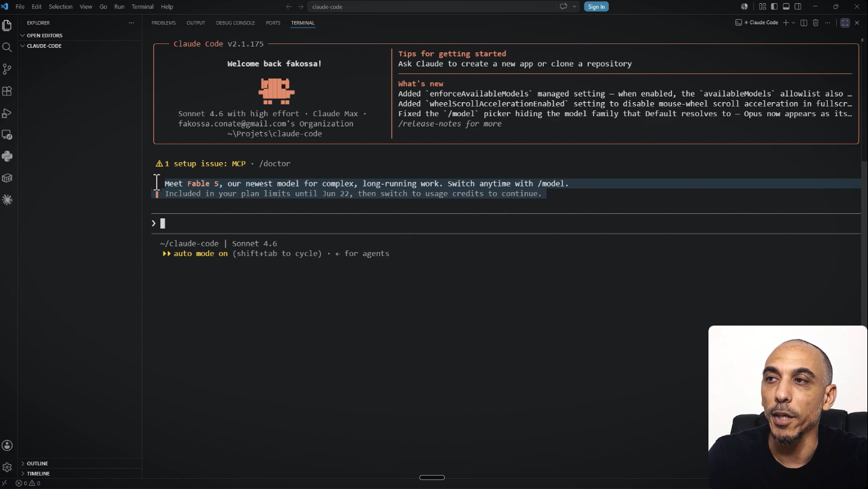Switch to the OUTPUT tab
868x489 pixels.
point(196,23)
